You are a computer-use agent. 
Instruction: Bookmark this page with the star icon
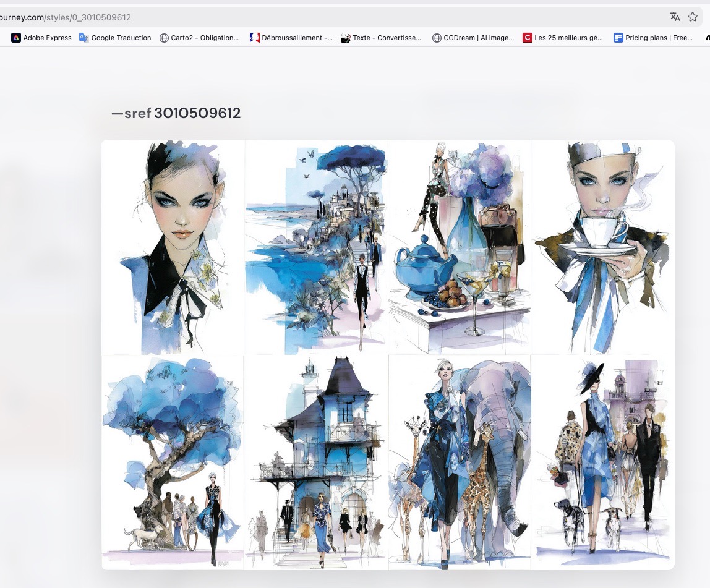tap(692, 17)
